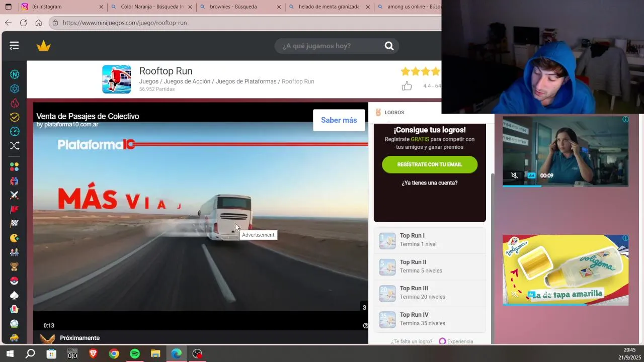
Task: Click the 'Top Run III' achievement
Action: [429, 293]
